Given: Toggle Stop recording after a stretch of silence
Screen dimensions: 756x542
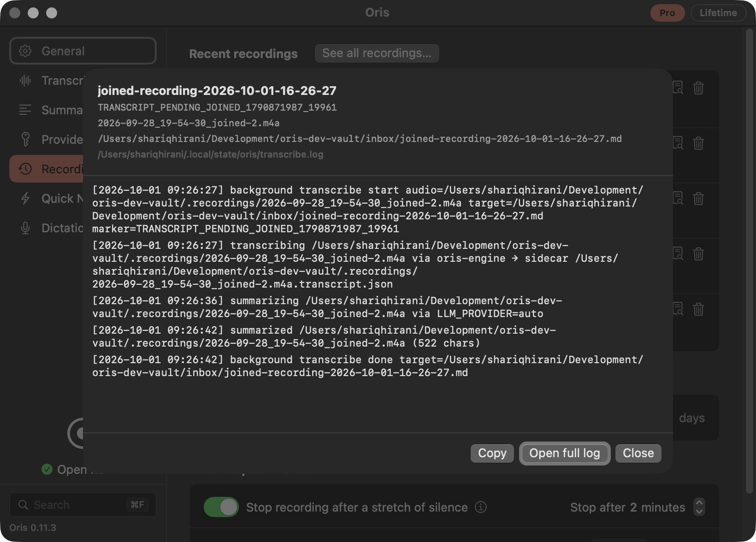Looking at the screenshot, I should [x=221, y=507].
